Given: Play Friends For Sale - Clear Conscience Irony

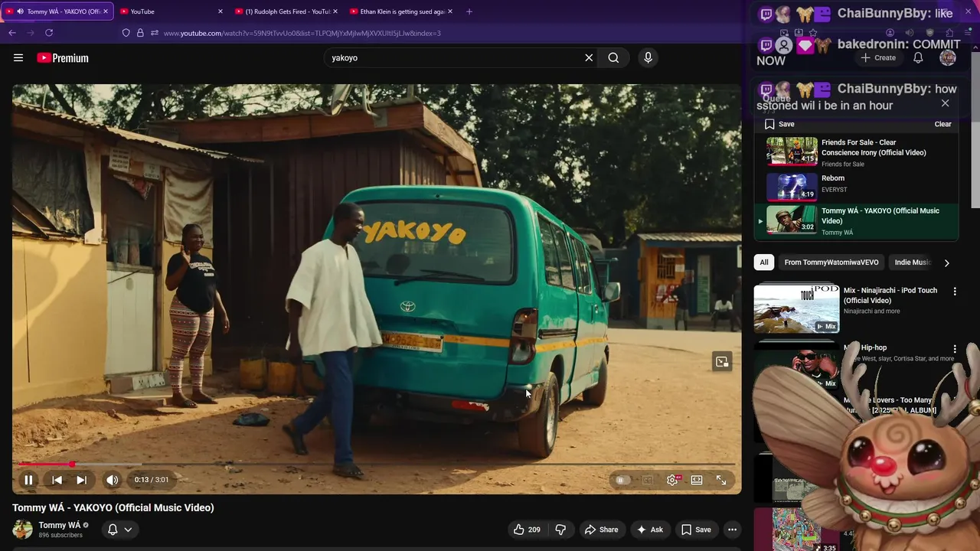Looking at the screenshot, I should [x=856, y=152].
